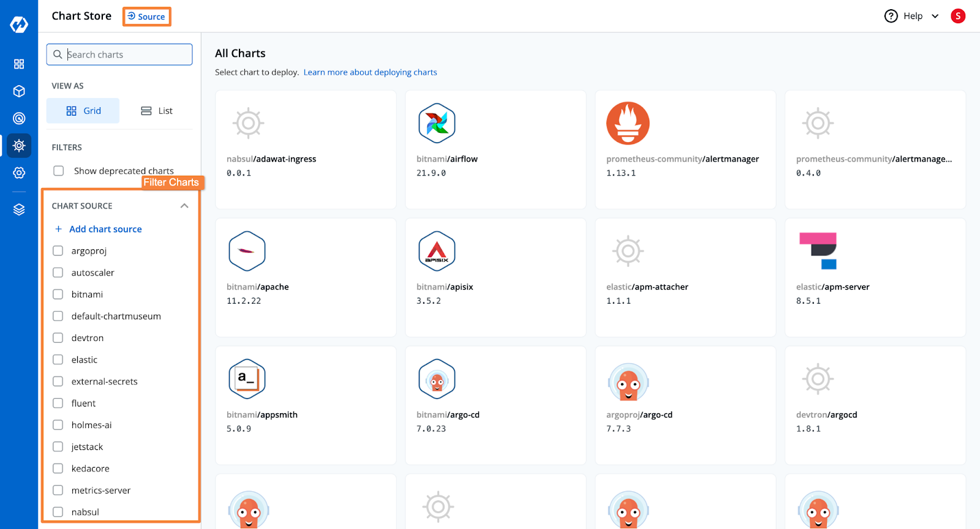Open the devtron/argocd chart name
This screenshot has height=529, width=980.
click(827, 415)
